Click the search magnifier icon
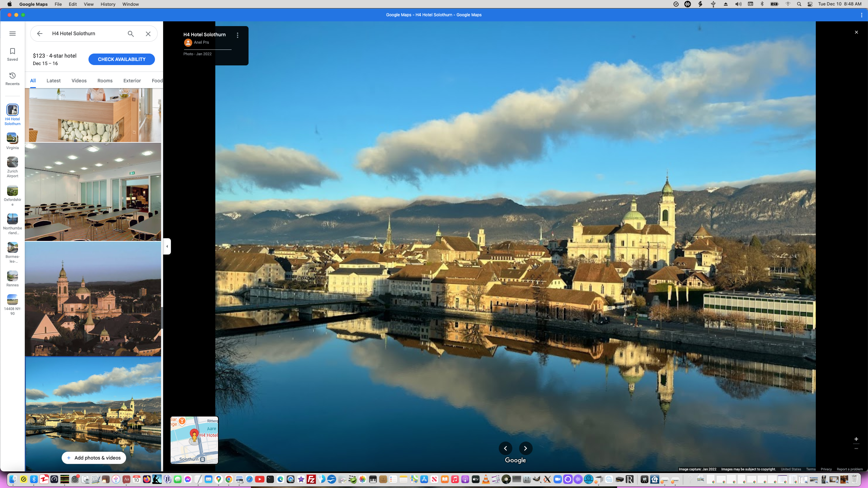The width and height of the screenshot is (868, 488). [131, 34]
